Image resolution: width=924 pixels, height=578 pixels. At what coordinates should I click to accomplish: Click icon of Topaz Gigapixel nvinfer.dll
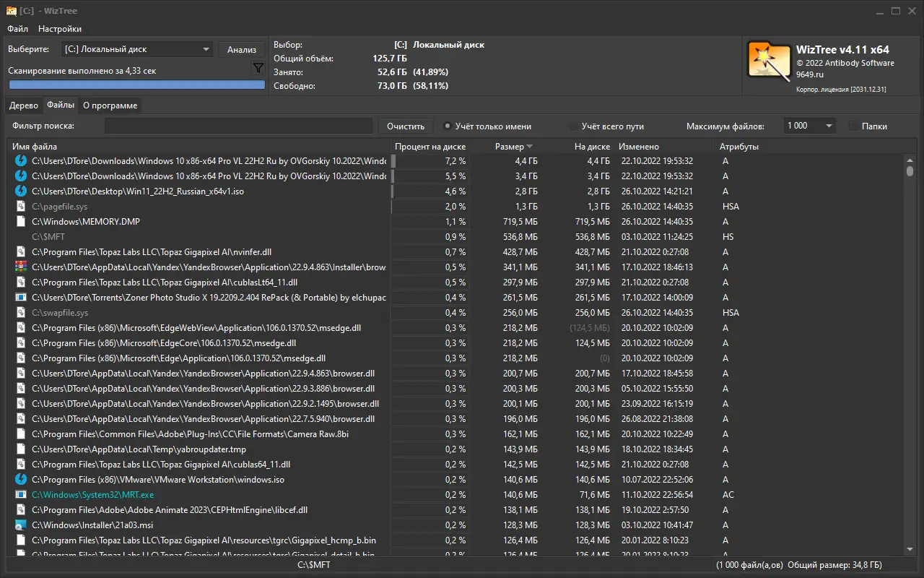21,252
